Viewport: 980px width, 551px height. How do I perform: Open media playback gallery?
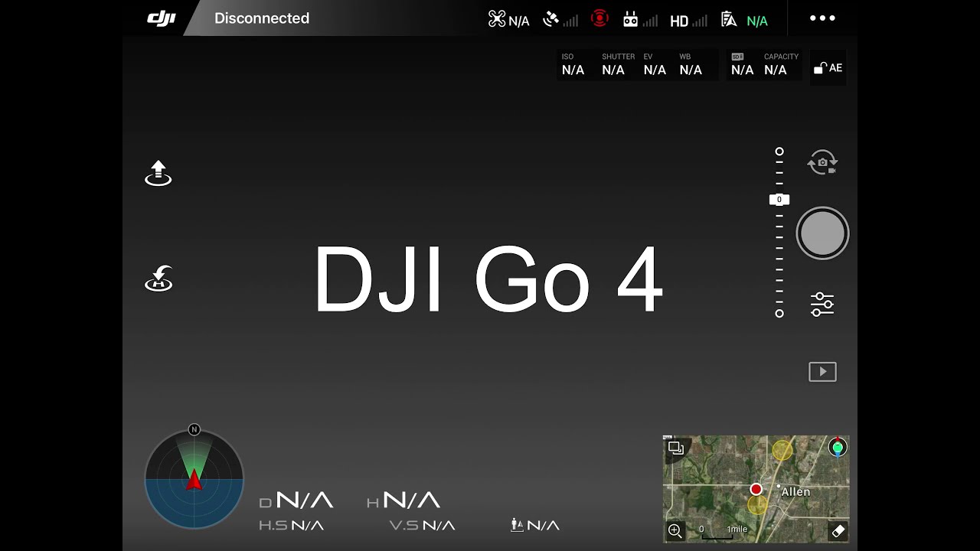[822, 372]
